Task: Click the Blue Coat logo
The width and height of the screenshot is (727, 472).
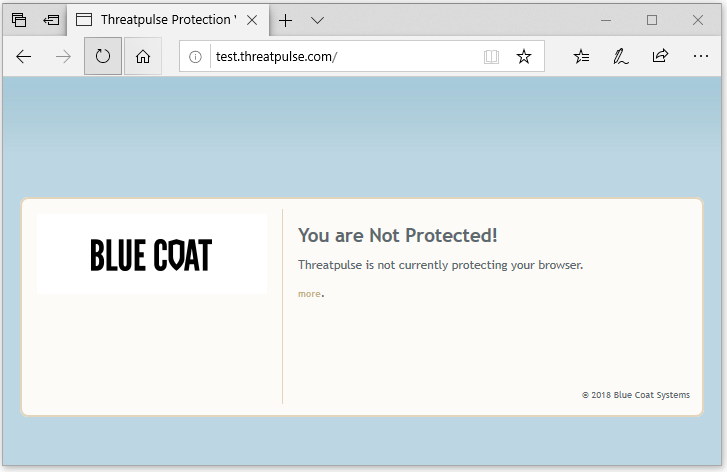Action: [152, 255]
